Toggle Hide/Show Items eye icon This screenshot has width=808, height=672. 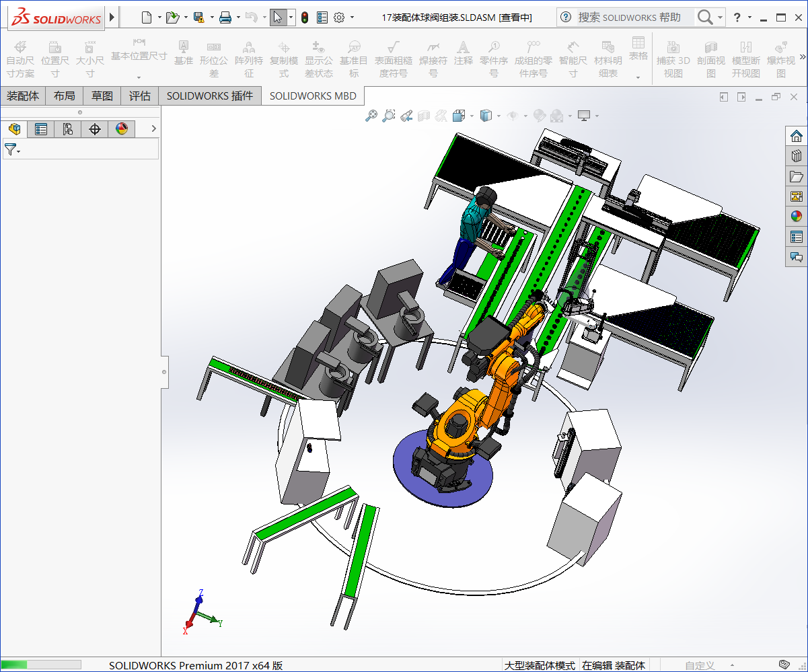click(513, 116)
